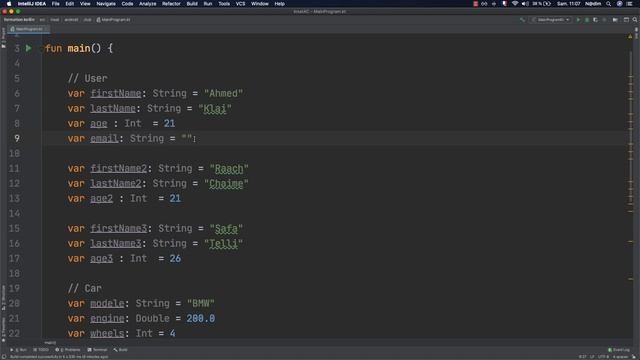This screenshot has height=360, width=640.
Task: Click MainProgram.kt in the breadcrumb navigation bar
Action: pos(113,20)
